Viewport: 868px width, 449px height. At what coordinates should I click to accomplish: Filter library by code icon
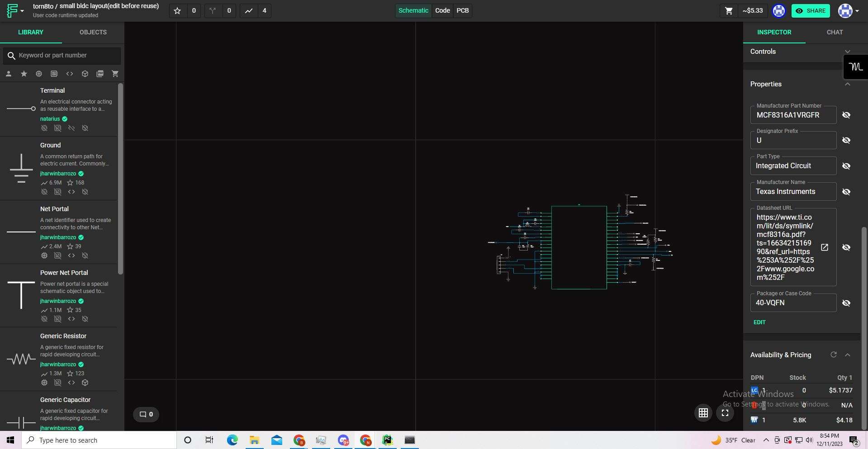pyautogui.click(x=70, y=74)
